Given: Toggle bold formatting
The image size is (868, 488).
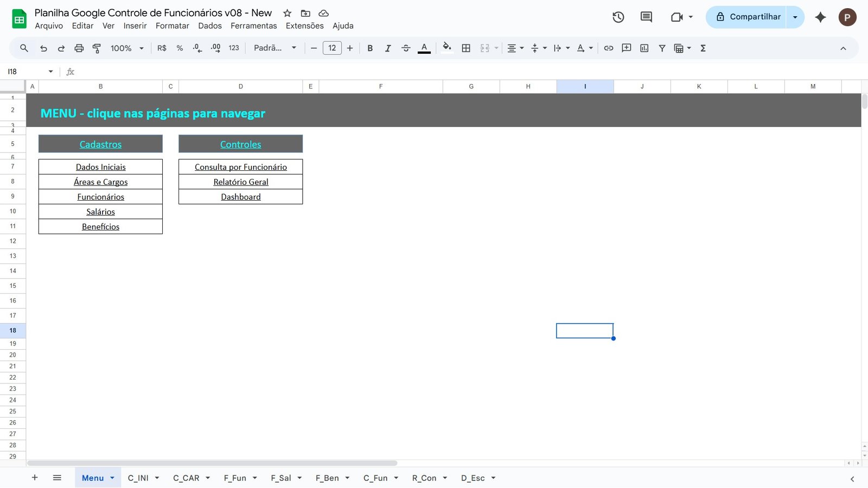Looking at the screenshot, I should coord(370,48).
